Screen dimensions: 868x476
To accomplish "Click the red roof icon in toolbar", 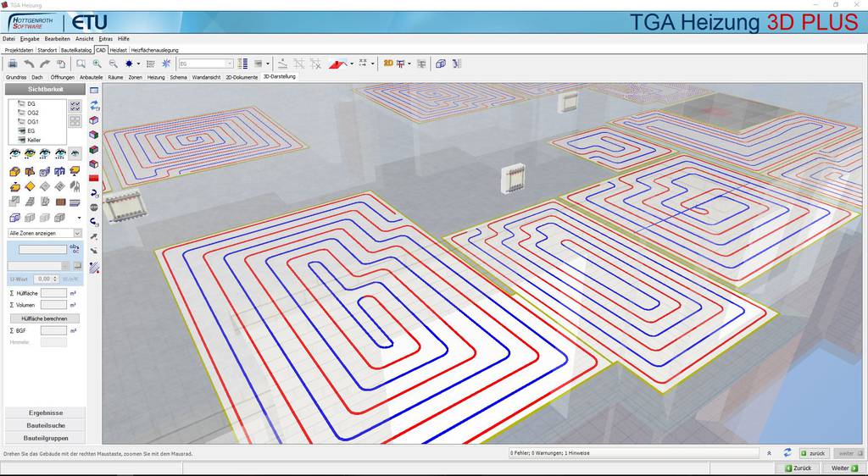I will 337,64.
